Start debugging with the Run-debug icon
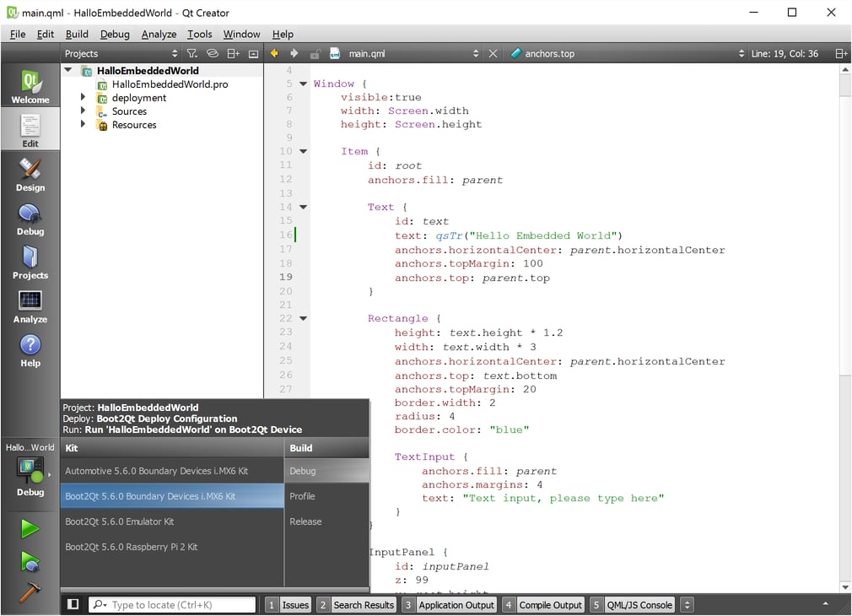The image size is (852, 616). tap(30, 561)
